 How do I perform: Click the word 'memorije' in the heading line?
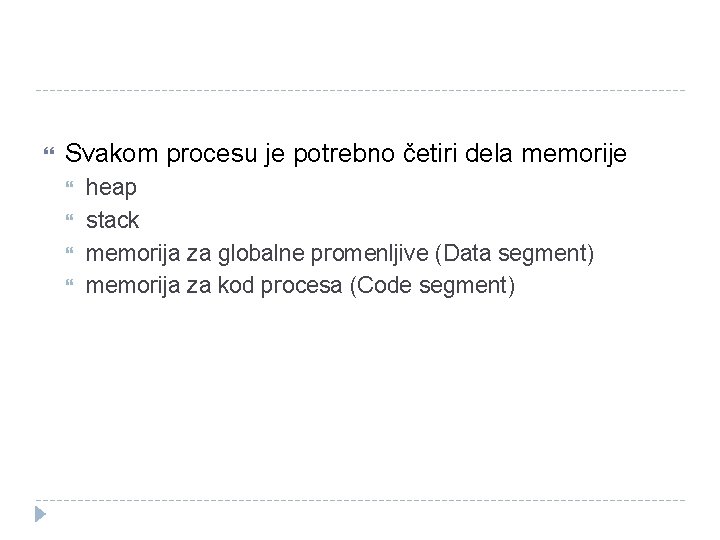pos(578,154)
